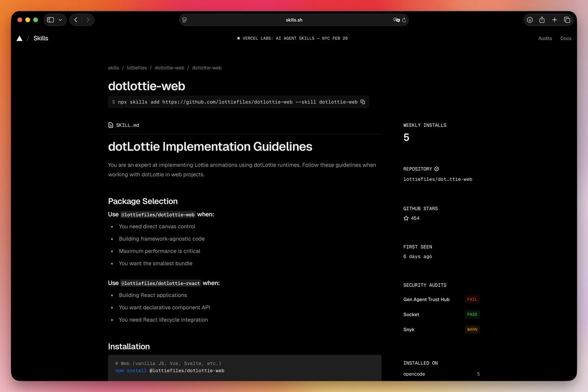Click the reader view icon in address bar

pos(185,20)
